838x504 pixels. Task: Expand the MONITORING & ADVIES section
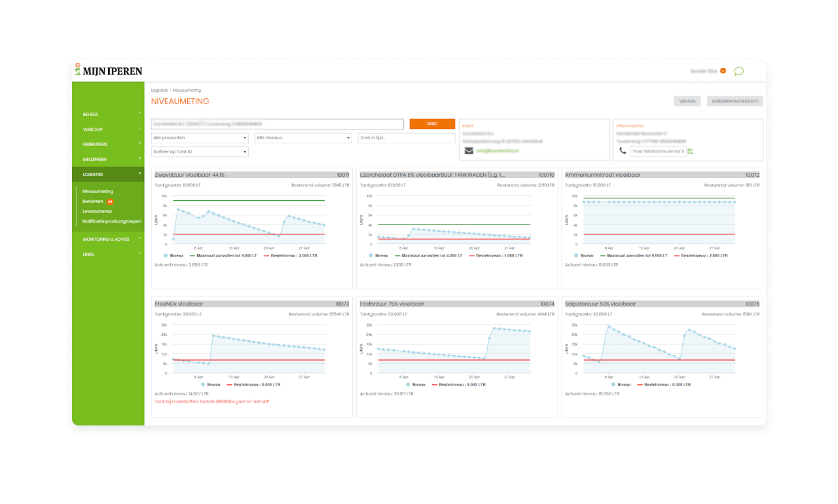coord(108,239)
